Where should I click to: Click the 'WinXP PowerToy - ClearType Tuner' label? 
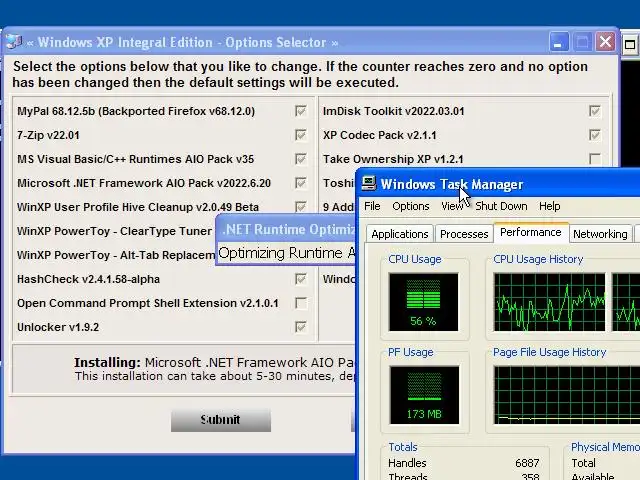pos(115,231)
